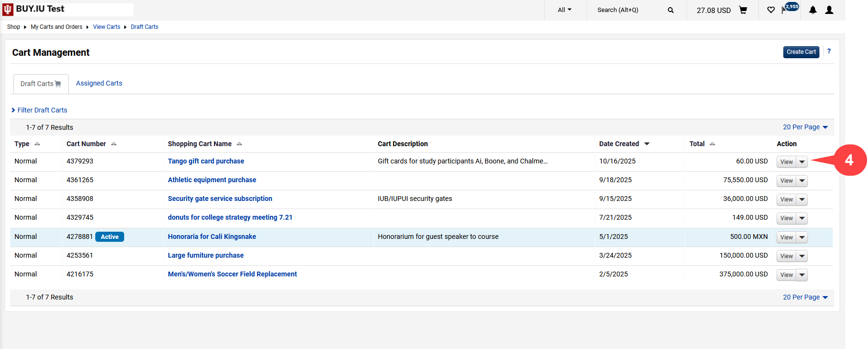
Task: Open top 20 Per Page dropdown
Action: 805,127
